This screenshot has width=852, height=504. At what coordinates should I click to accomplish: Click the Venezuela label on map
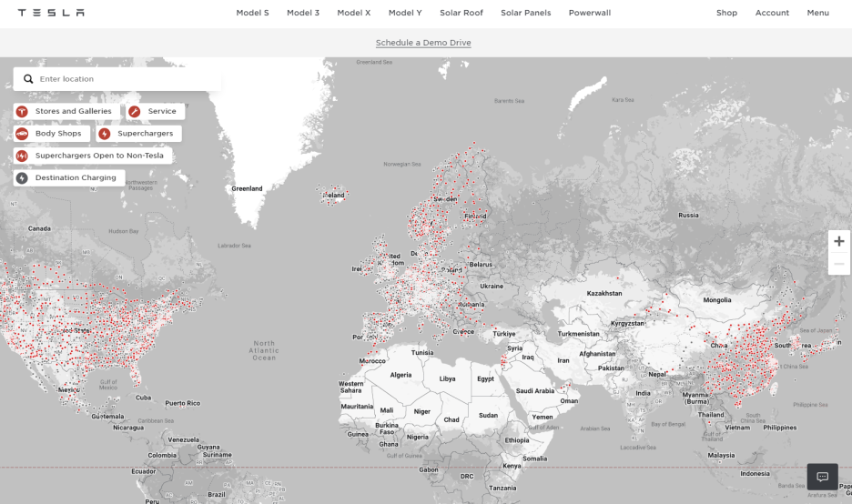[183, 440]
